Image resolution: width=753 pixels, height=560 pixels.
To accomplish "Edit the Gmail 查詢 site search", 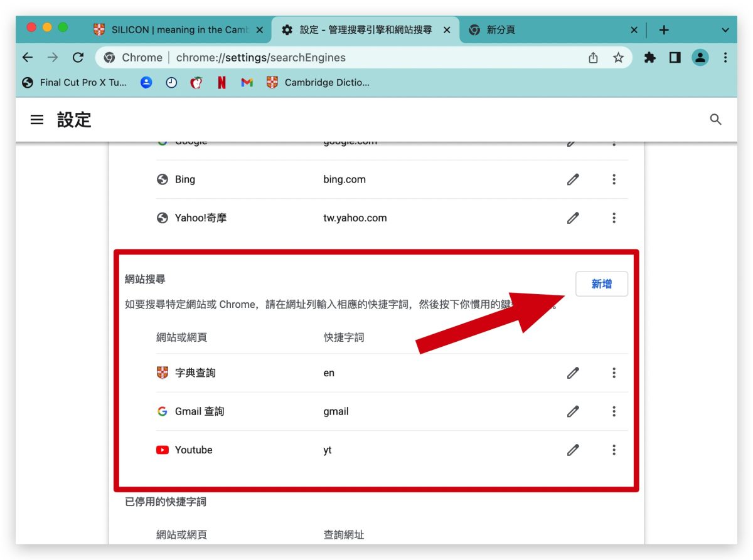I will coord(572,411).
